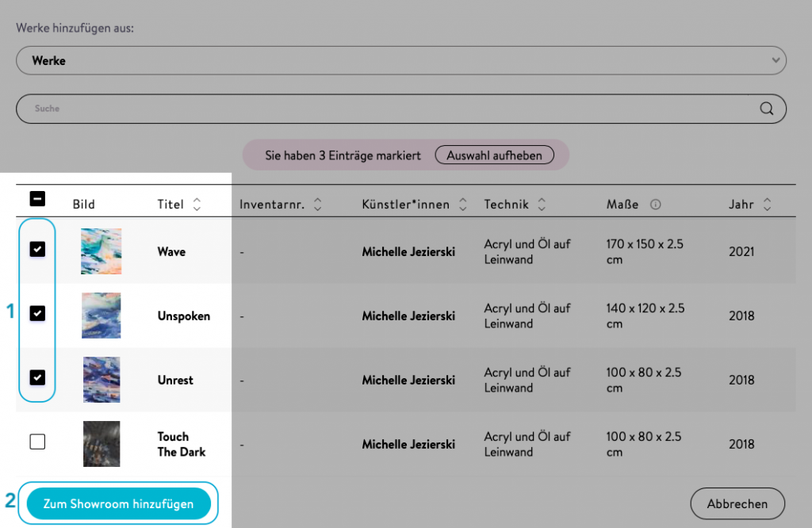Image resolution: width=812 pixels, height=528 pixels.
Task: Open the Wave artwork thumbnail
Action: pos(101,251)
